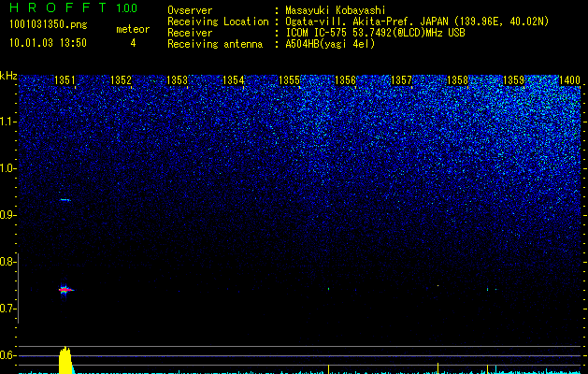Click the meteor count value 4
Screen dimensions: 588x374
[x=133, y=43]
